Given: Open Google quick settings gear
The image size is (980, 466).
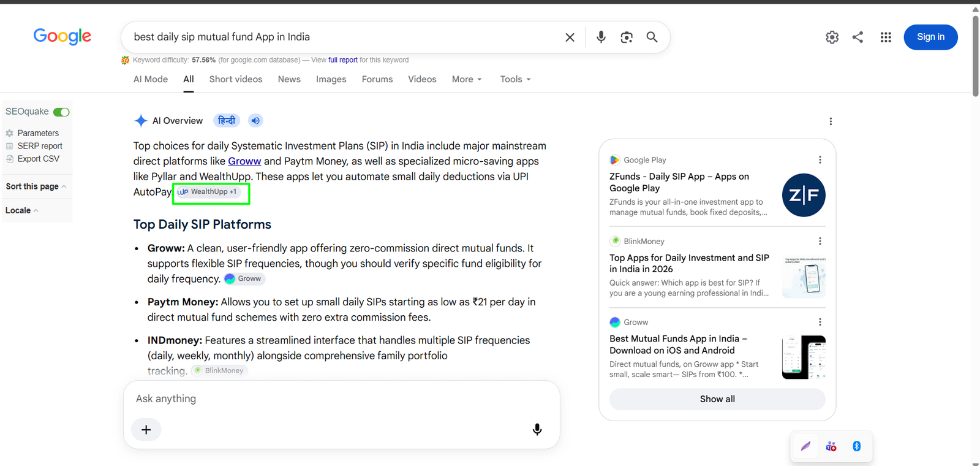Looking at the screenshot, I should point(832,37).
